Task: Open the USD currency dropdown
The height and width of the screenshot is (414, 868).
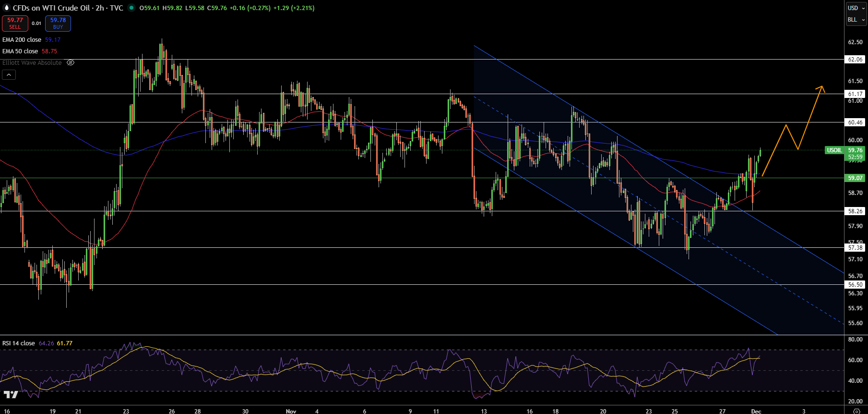Action: [856, 8]
